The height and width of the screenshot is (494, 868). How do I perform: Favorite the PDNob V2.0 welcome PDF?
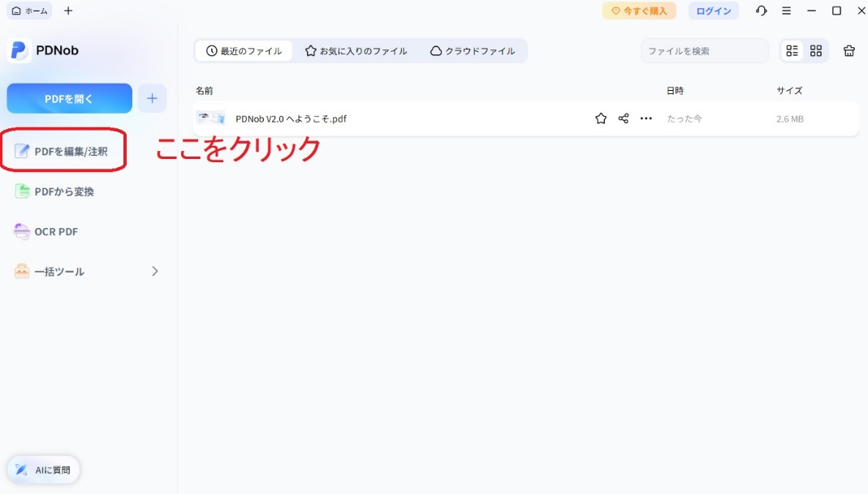(x=601, y=118)
